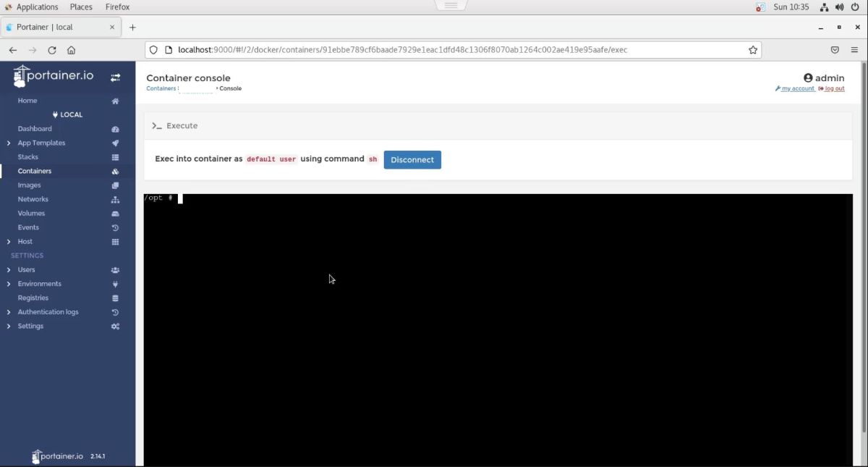Click the Home house icon in sidebar

point(115,101)
